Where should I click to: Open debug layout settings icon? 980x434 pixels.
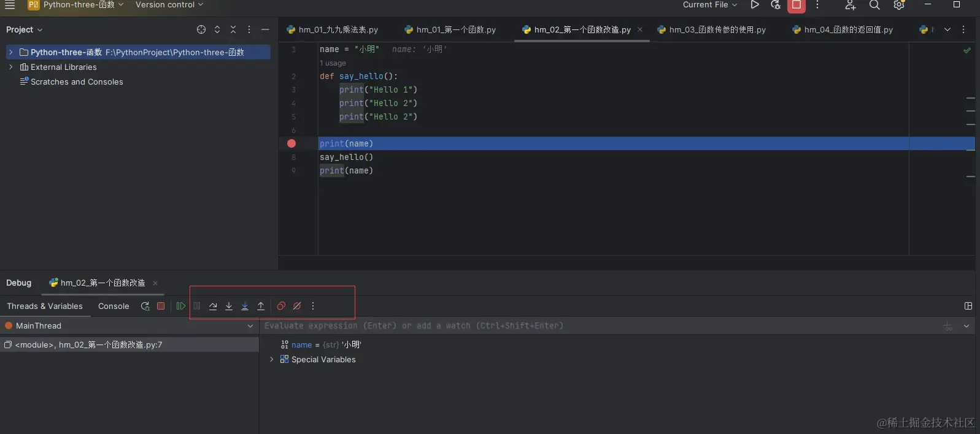(968, 306)
